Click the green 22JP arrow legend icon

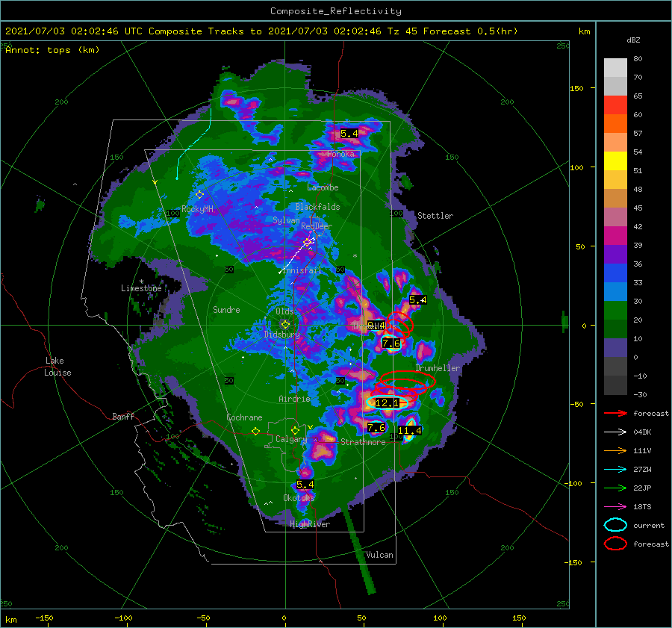(615, 488)
